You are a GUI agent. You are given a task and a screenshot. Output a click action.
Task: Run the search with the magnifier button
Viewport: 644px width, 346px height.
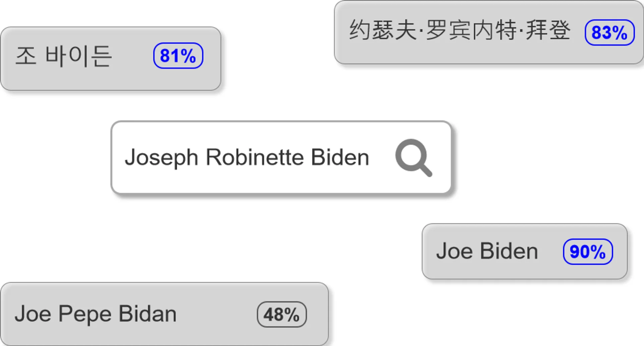[413, 157]
